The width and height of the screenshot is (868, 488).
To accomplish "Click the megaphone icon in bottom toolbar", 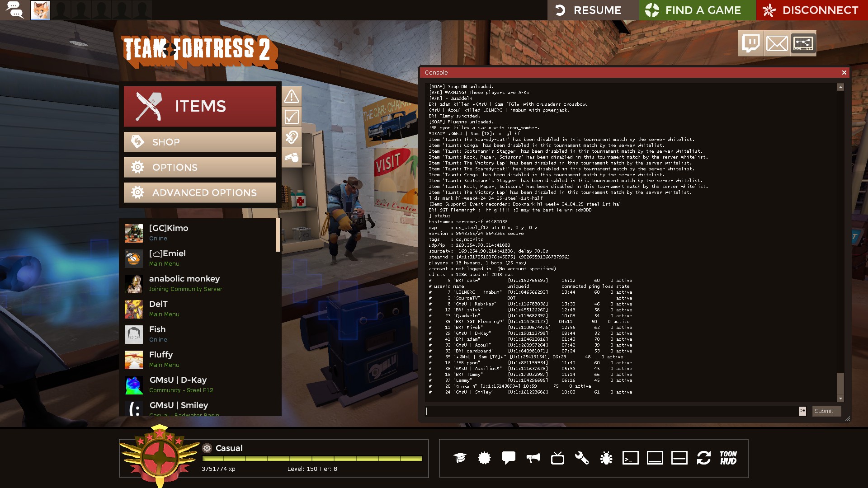I will (533, 458).
